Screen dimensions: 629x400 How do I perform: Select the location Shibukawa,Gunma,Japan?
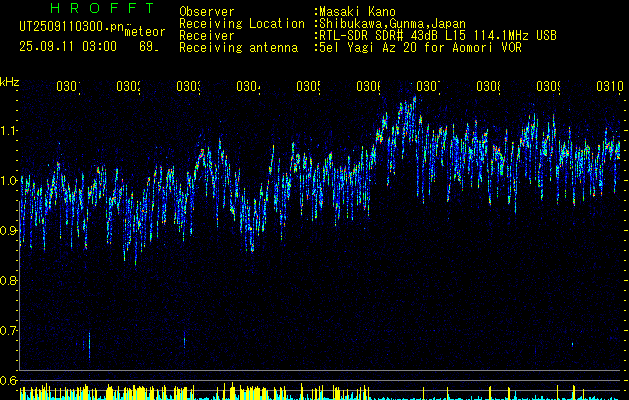tap(390, 24)
